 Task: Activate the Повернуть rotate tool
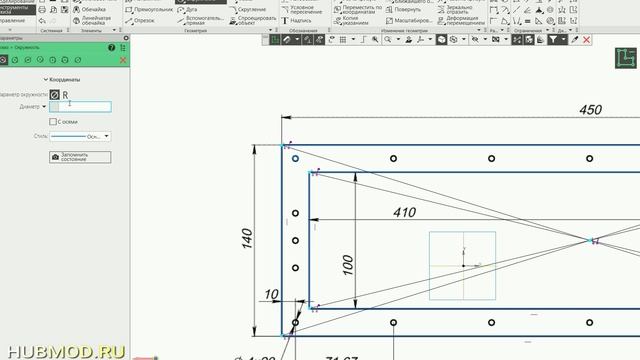tap(403, 9)
